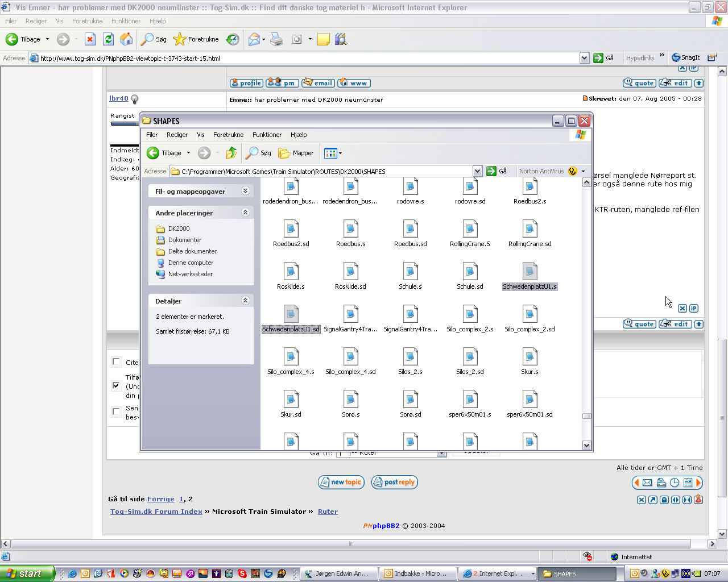Uncheck the checked Tilfø option checkbox
Image resolution: width=728 pixels, height=582 pixels.
[x=117, y=385]
